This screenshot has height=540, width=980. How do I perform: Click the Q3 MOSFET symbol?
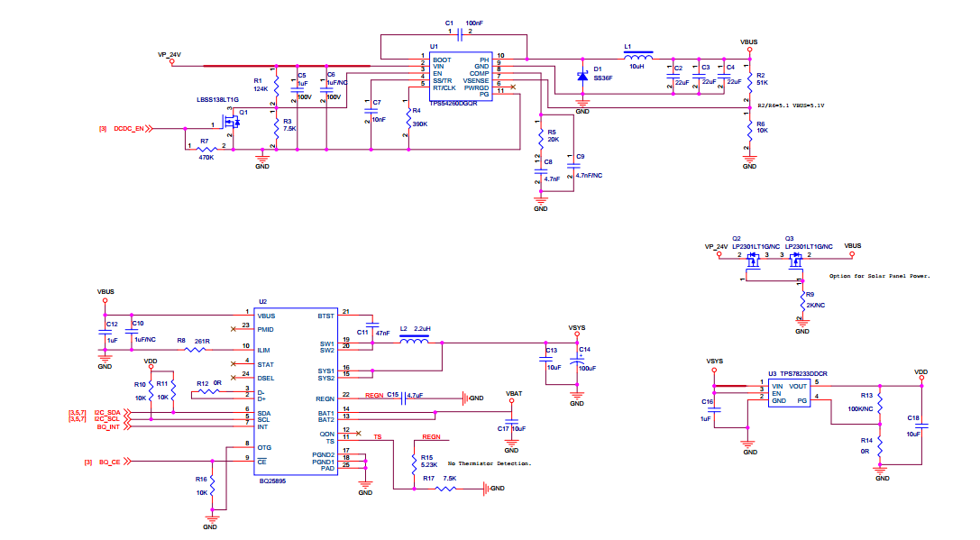795,261
